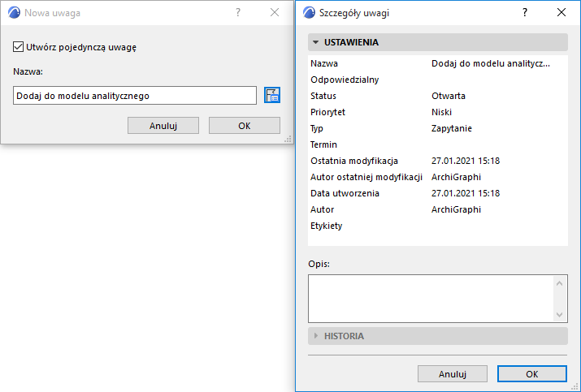This screenshot has height=392, width=581.
Task: Toggle Utwórz pojedynczą uwagę checkbox
Action: click(x=20, y=47)
